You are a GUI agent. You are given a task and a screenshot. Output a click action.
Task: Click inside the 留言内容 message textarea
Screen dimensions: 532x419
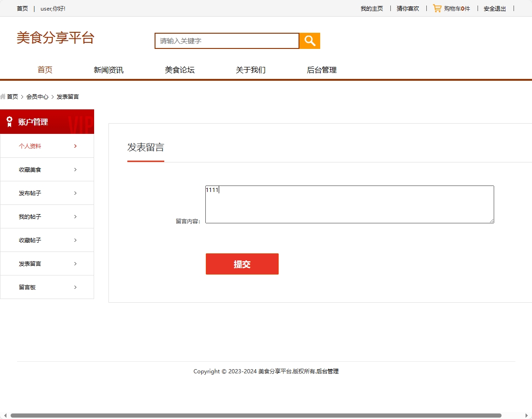pos(349,204)
